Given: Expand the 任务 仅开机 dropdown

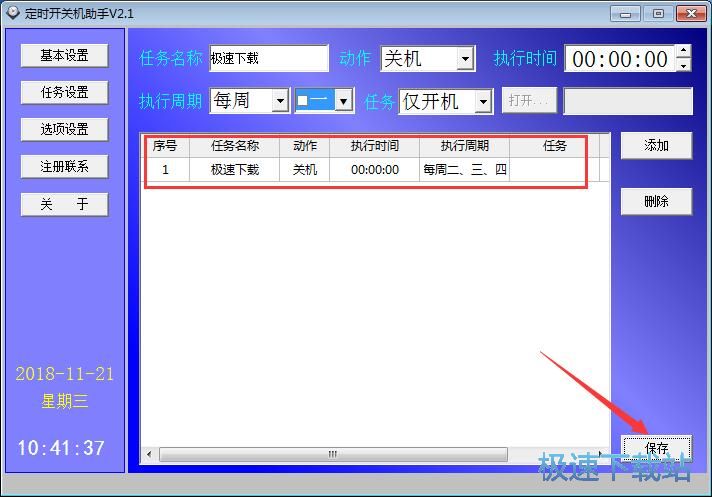Looking at the screenshot, I should pos(483,102).
